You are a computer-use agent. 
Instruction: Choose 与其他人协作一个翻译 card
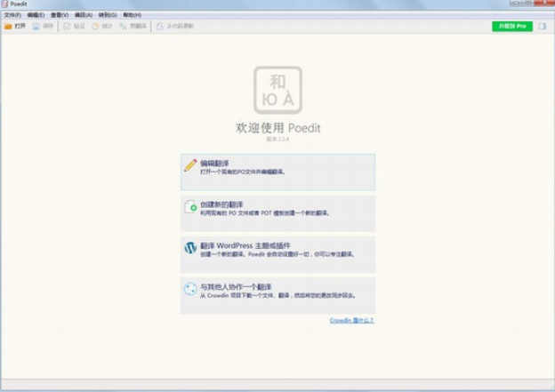tap(277, 295)
